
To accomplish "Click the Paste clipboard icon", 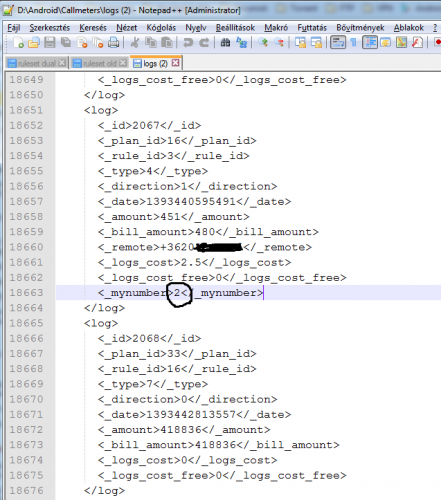I will tap(167, 42).
